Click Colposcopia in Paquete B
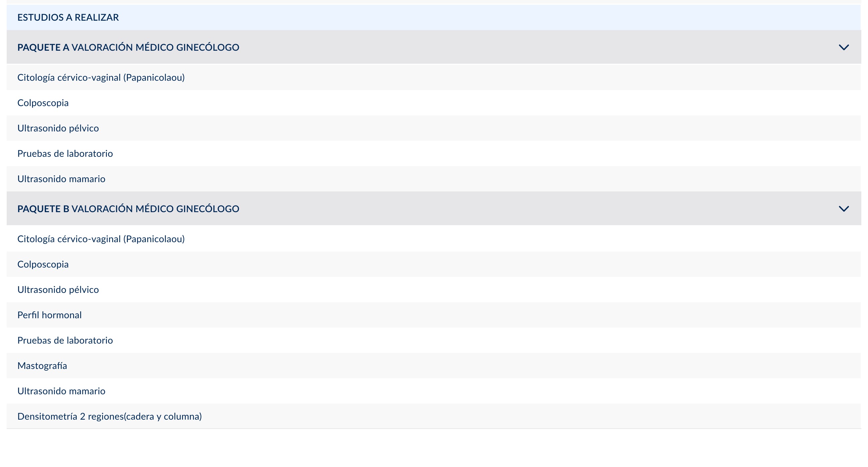868x467 pixels. [434, 264]
